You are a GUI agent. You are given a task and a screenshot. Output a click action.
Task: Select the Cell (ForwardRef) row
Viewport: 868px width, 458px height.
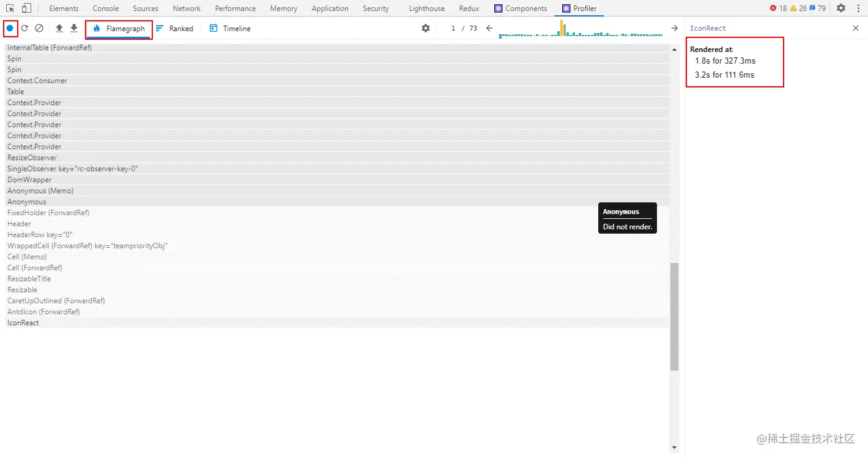337,268
